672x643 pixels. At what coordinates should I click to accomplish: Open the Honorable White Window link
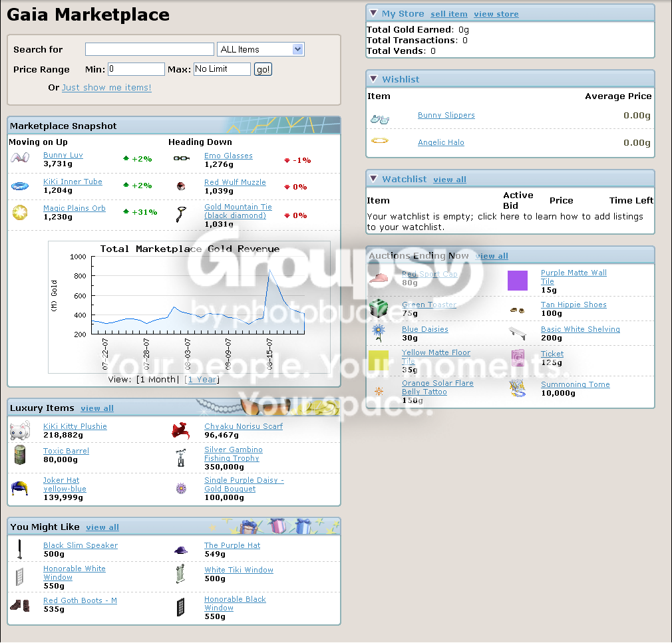[x=74, y=573]
